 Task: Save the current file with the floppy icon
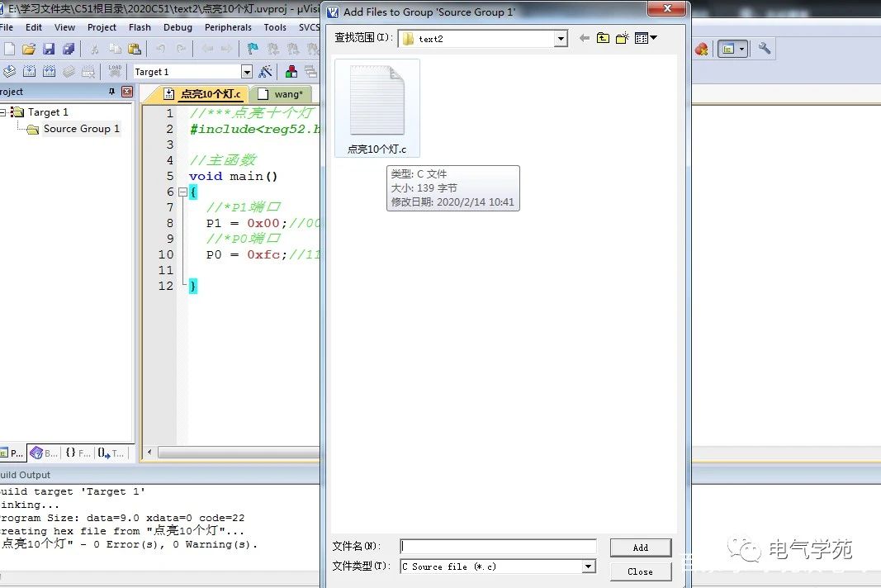[x=49, y=49]
